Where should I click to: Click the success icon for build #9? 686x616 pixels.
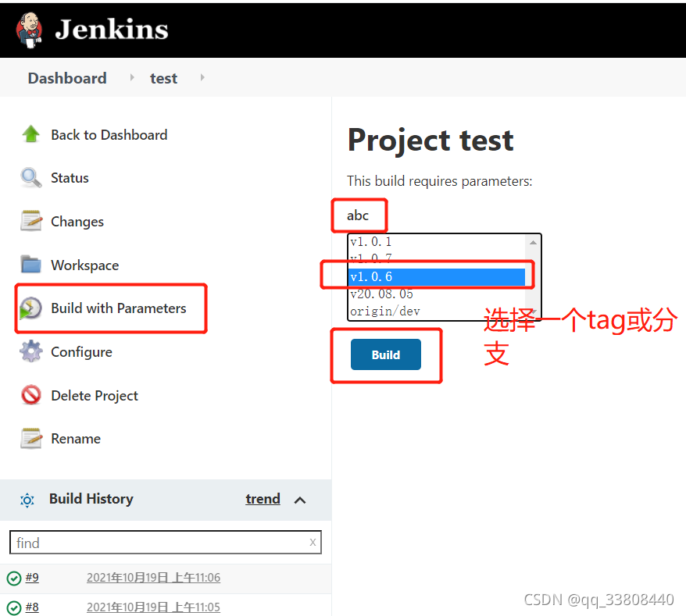click(14, 578)
